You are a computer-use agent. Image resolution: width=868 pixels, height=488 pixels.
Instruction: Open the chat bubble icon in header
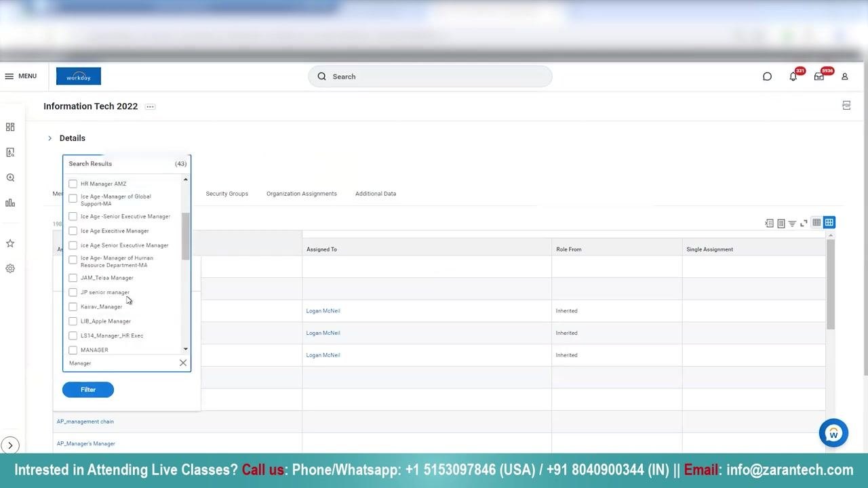(767, 77)
